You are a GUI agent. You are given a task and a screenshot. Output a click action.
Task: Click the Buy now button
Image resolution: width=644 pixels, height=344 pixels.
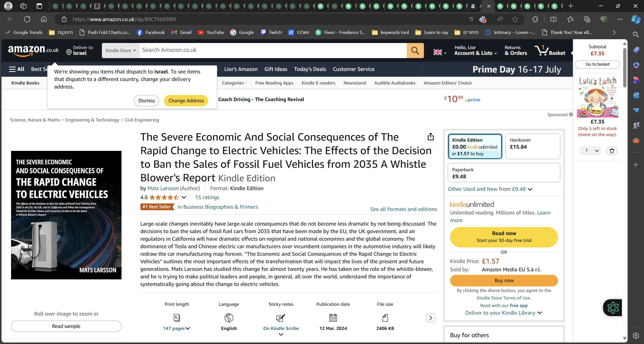tap(504, 280)
